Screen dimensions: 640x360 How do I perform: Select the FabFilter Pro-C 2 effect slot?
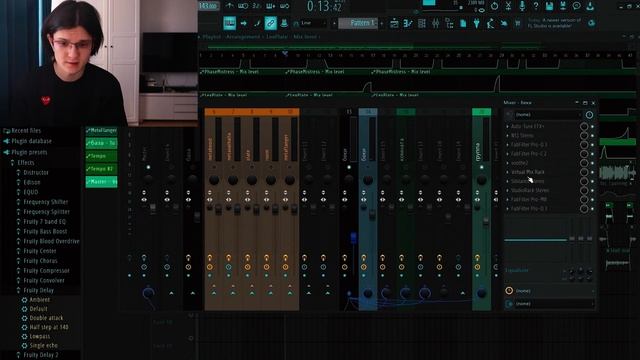pyautogui.click(x=529, y=154)
